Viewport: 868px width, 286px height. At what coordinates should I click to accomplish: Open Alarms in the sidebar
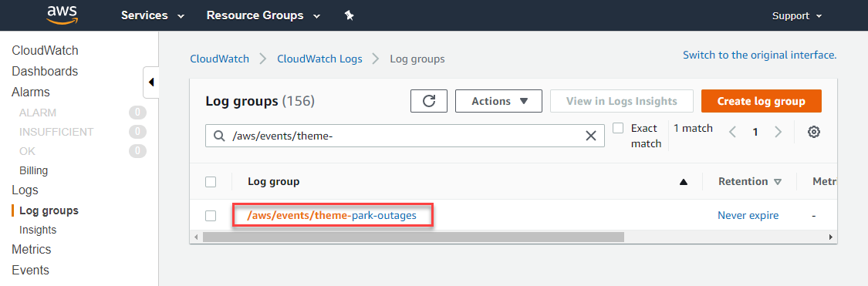[x=30, y=93]
